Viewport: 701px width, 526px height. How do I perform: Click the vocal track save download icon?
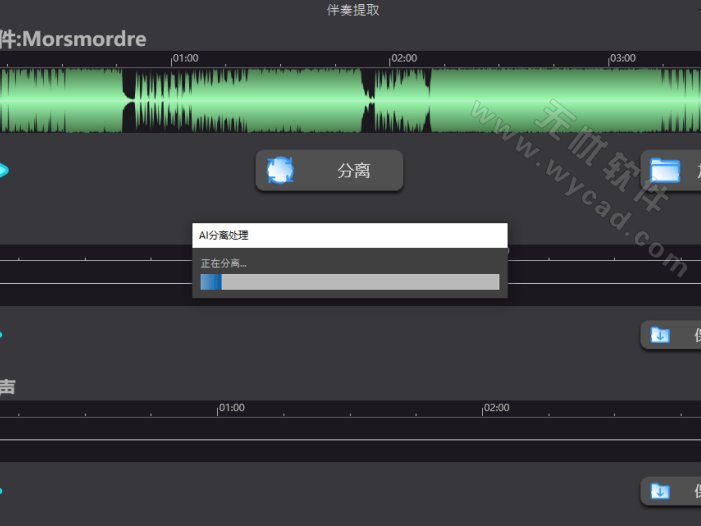coord(660,491)
